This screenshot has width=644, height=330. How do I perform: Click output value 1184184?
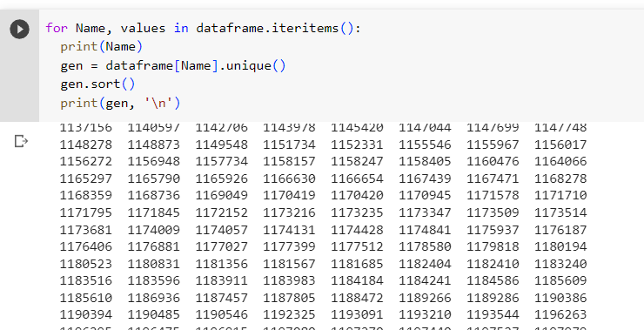coord(357,280)
